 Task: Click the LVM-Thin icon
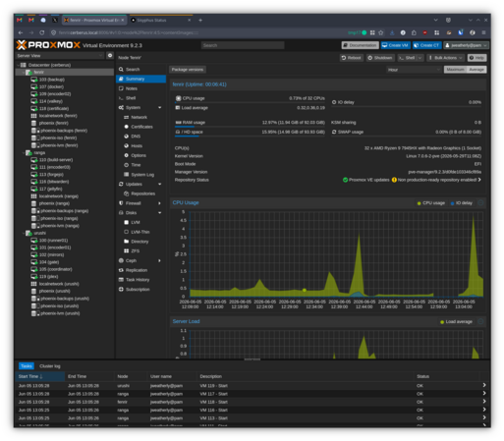coord(126,232)
